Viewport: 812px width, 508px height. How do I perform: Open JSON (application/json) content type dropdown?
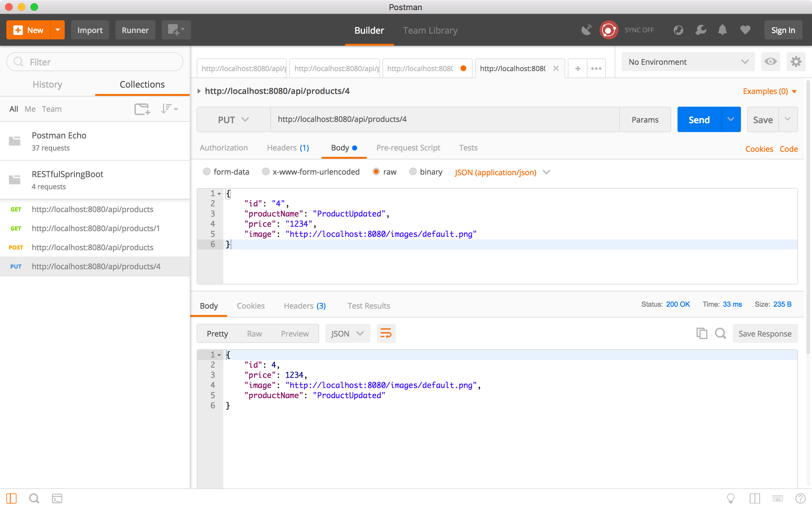click(x=502, y=172)
